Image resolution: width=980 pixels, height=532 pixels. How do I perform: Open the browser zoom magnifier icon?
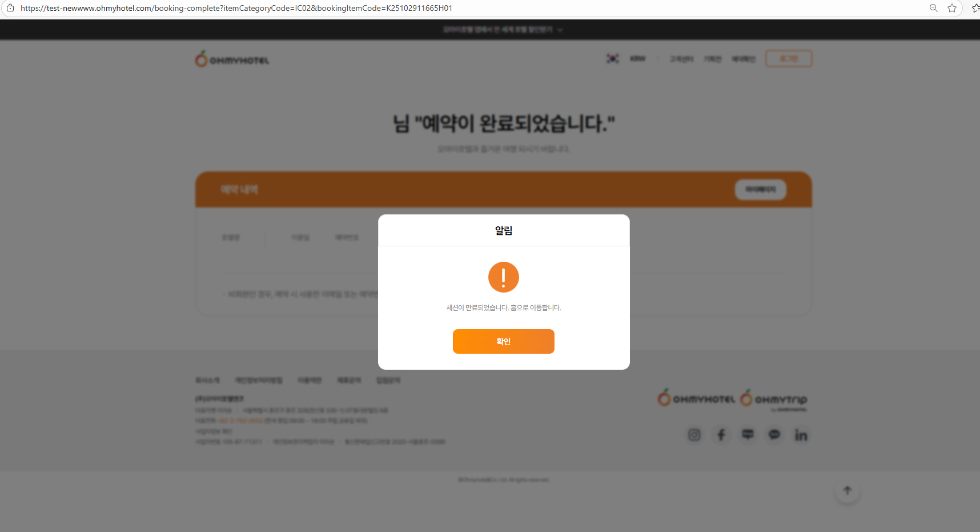pyautogui.click(x=934, y=8)
